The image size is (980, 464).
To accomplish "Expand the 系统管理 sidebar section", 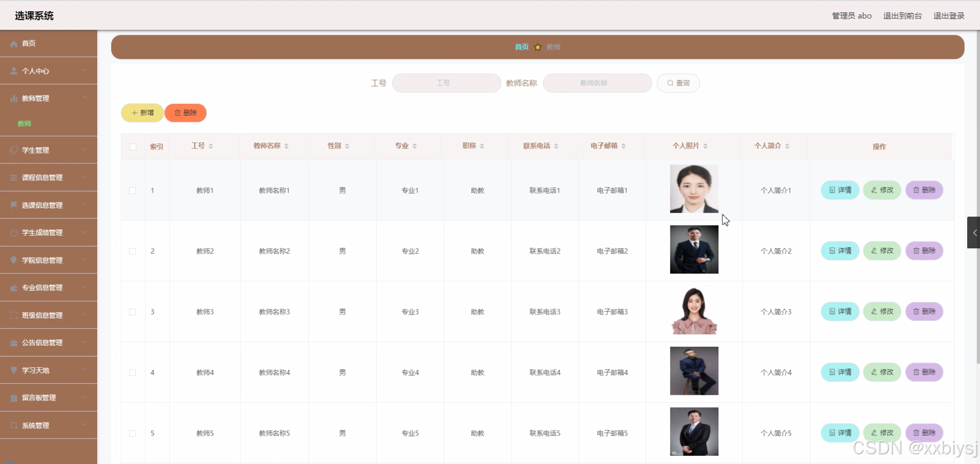I will point(49,425).
